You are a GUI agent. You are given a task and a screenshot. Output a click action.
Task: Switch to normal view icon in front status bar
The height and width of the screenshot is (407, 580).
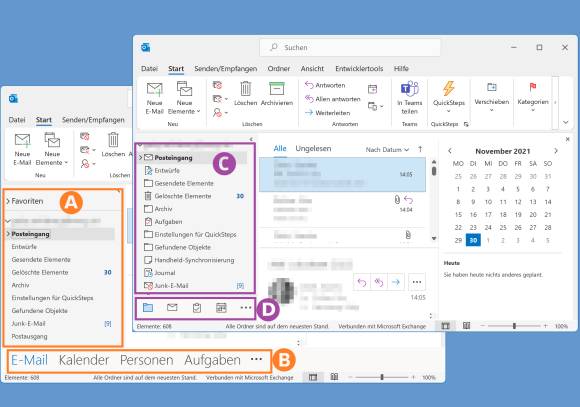(x=445, y=326)
